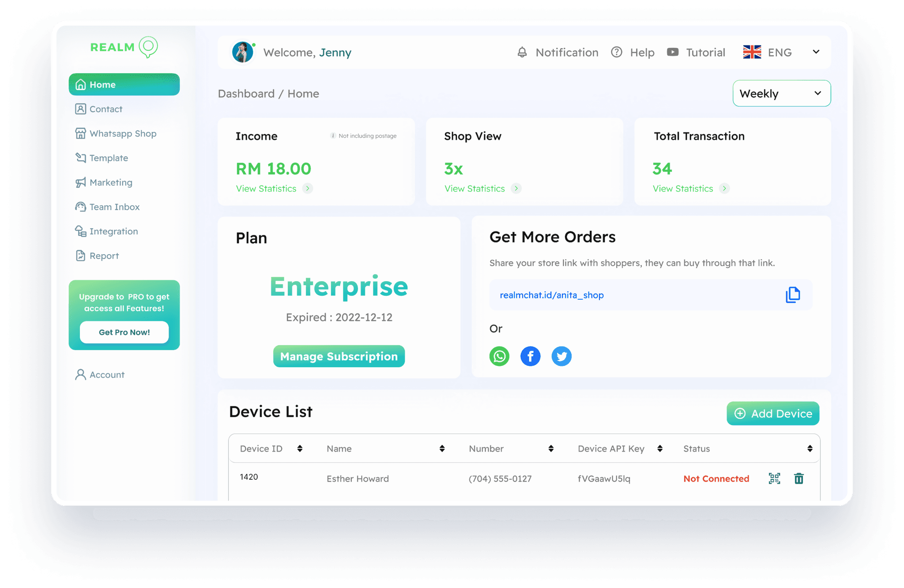Click the Integration sidebar icon
Image resolution: width=904 pixels, height=588 pixels.
(x=80, y=231)
